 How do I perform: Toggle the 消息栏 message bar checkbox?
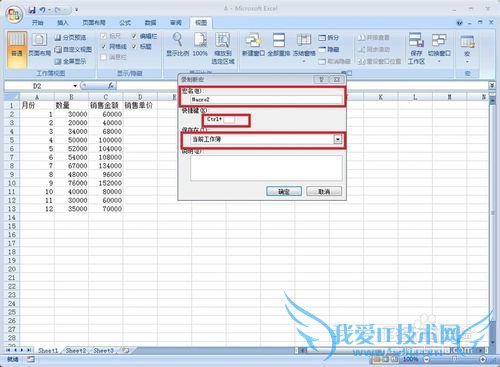click(x=104, y=57)
